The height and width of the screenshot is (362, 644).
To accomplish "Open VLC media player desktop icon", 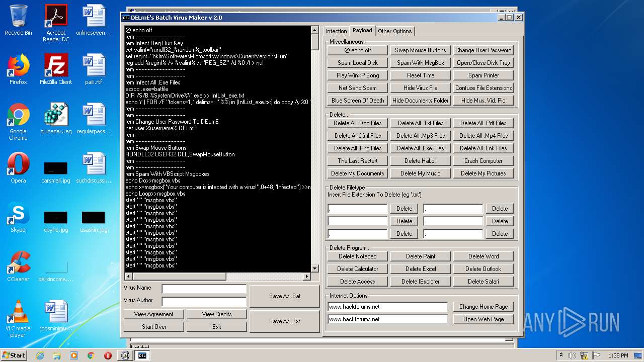I will [x=18, y=318].
